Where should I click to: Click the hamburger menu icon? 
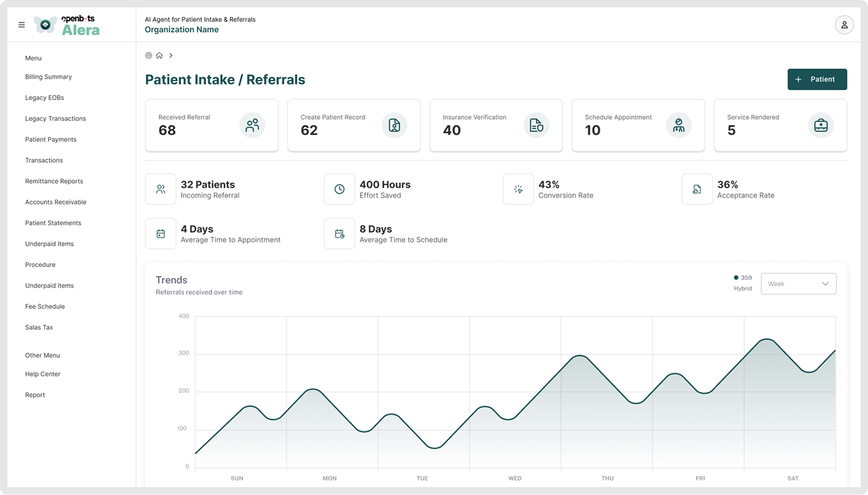point(22,25)
